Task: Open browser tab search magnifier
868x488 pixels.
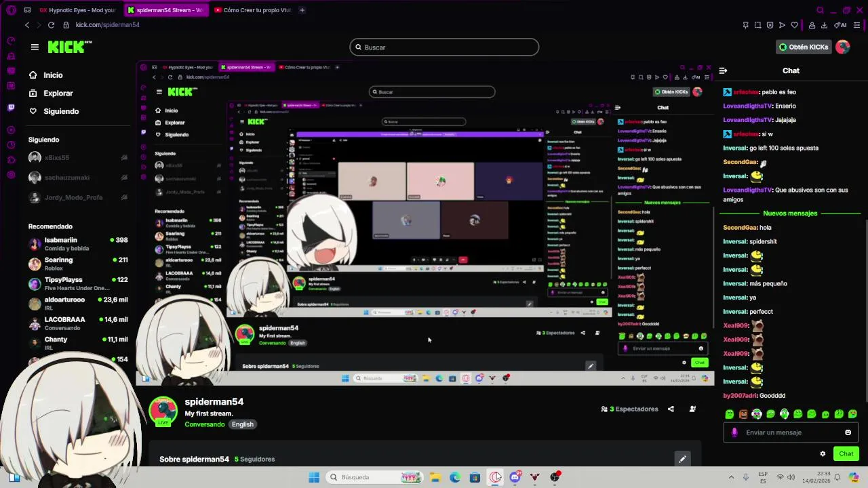Action: (820, 10)
